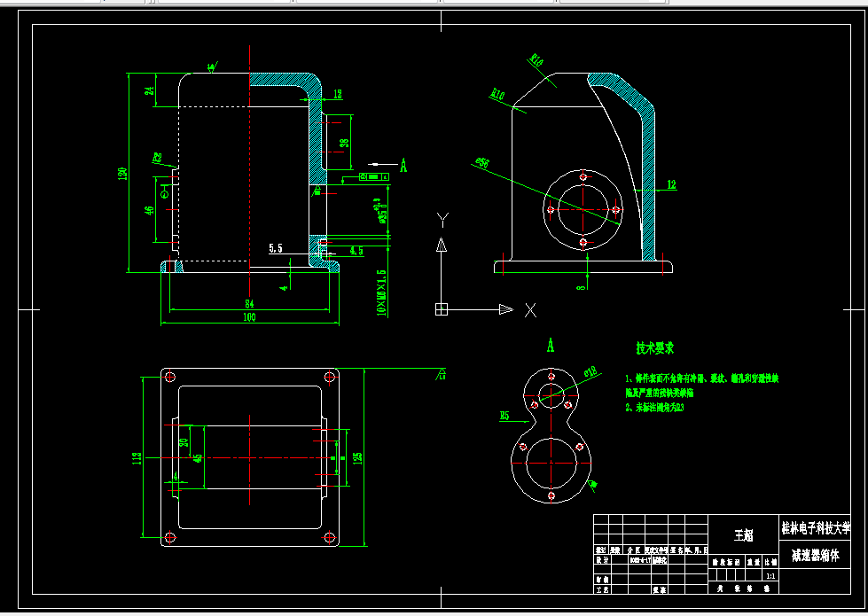868x616 pixels.
Task: Select the R5 radius label on detail A
Action: (504, 415)
